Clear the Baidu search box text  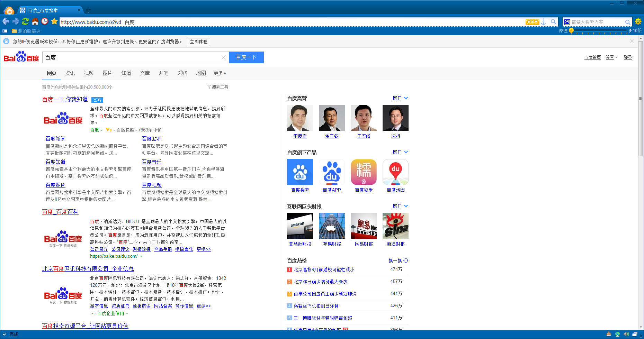[x=224, y=57]
